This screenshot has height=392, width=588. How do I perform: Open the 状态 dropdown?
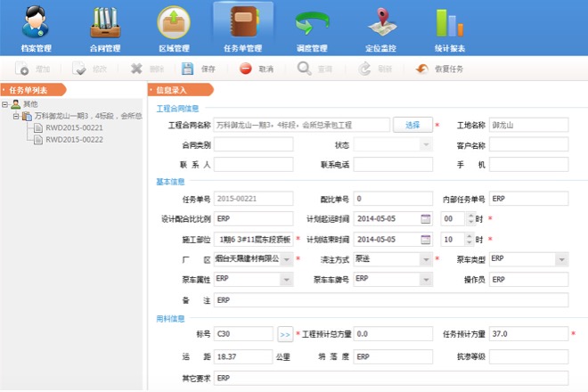tap(426, 144)
